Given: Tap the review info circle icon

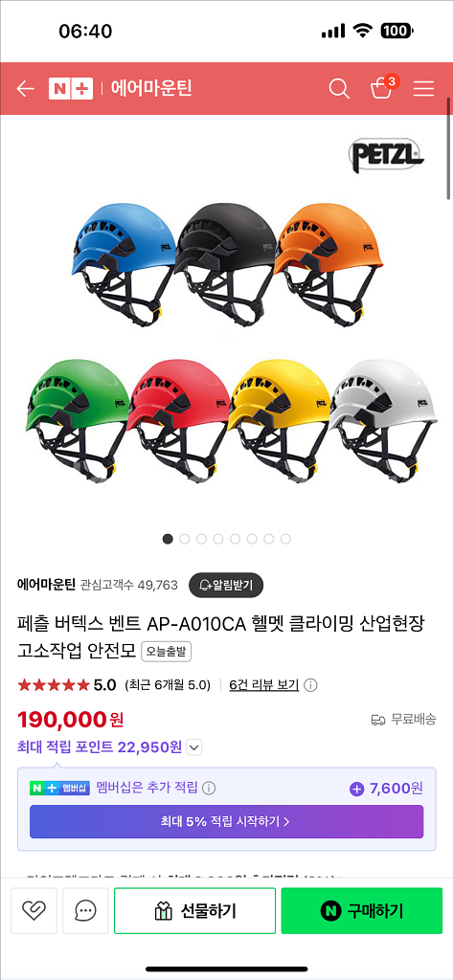Looking at the screenshot, I should 310,685.
